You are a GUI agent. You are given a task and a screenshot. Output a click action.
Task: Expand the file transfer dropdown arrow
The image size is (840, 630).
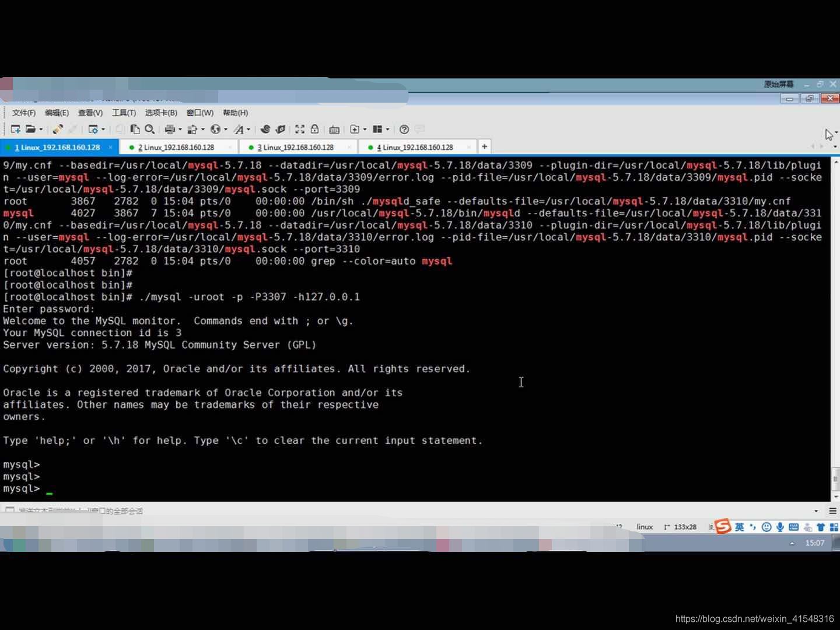pyautogui.click(x=202, y=129)
